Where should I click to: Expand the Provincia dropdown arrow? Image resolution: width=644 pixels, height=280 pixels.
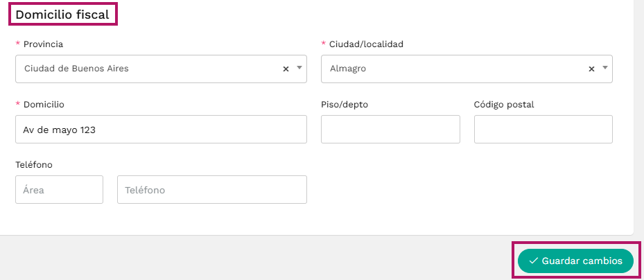click(x=299, y=68)
